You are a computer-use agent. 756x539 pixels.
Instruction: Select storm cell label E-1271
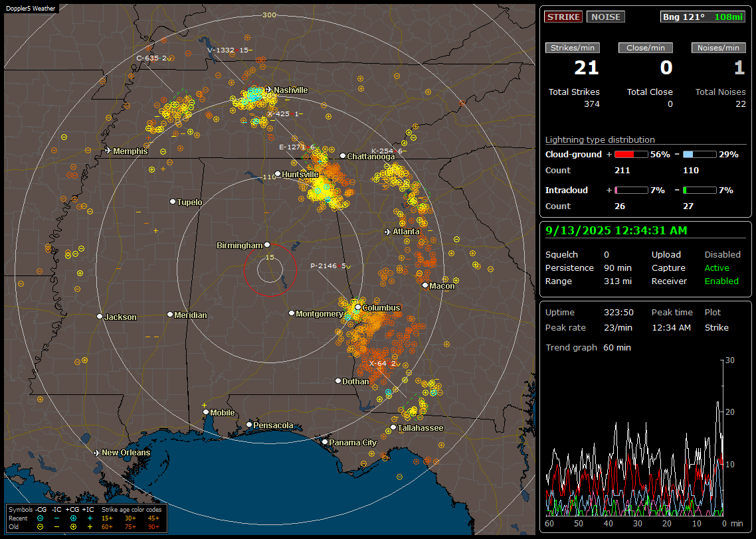pos(298,147)
